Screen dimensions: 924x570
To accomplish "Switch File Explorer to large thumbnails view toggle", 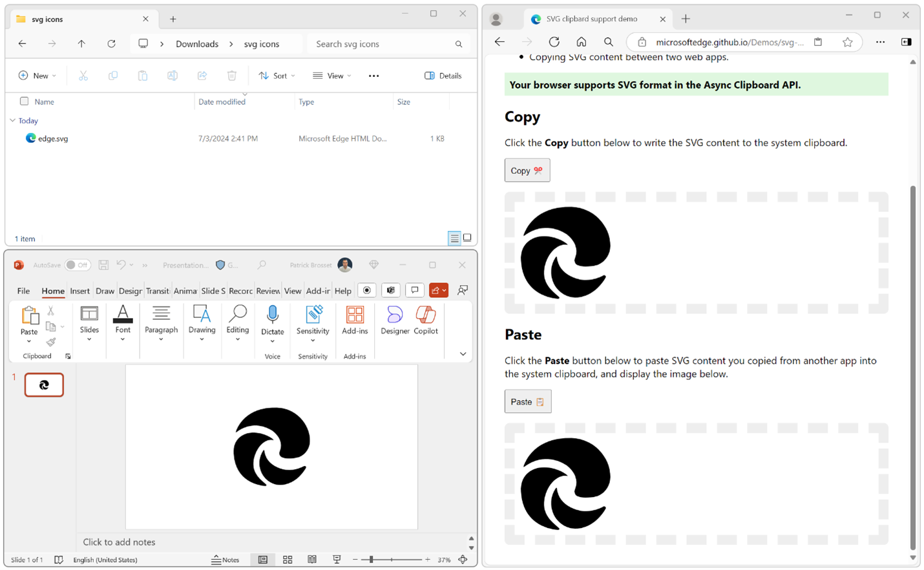I will 467,238.
